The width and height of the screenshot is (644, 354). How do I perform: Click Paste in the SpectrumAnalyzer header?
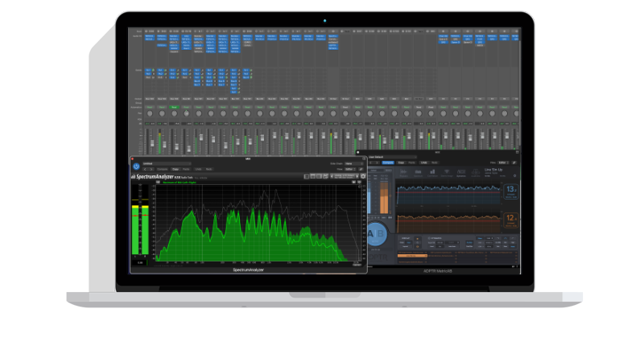186,170
